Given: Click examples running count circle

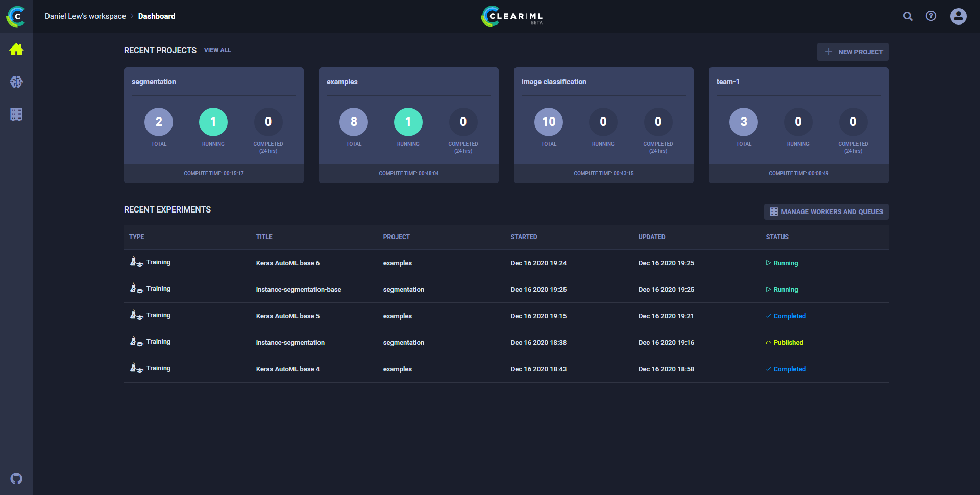Looking at the screenshot, I should pos(408,122).
